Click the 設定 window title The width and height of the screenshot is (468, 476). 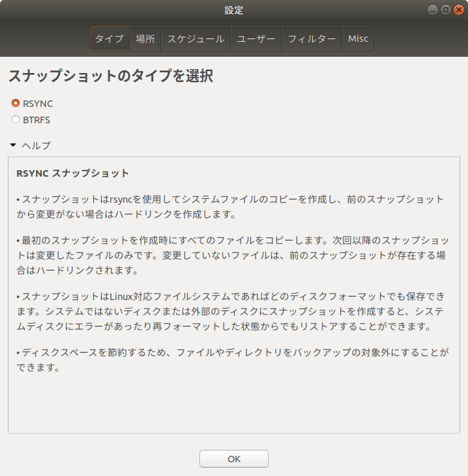[x=234, y=10]
